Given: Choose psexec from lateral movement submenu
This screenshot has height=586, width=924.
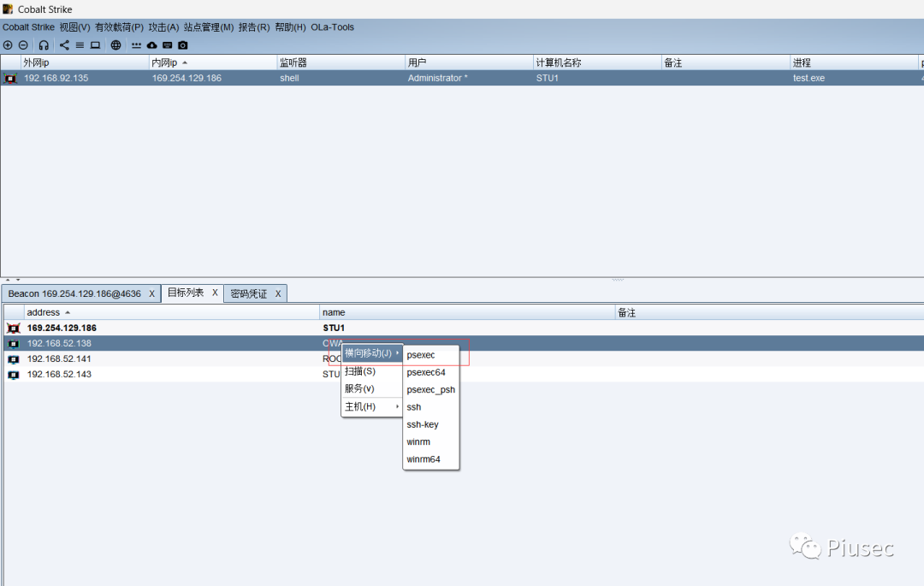Looking at the screenshot, I should pos(430,355).
